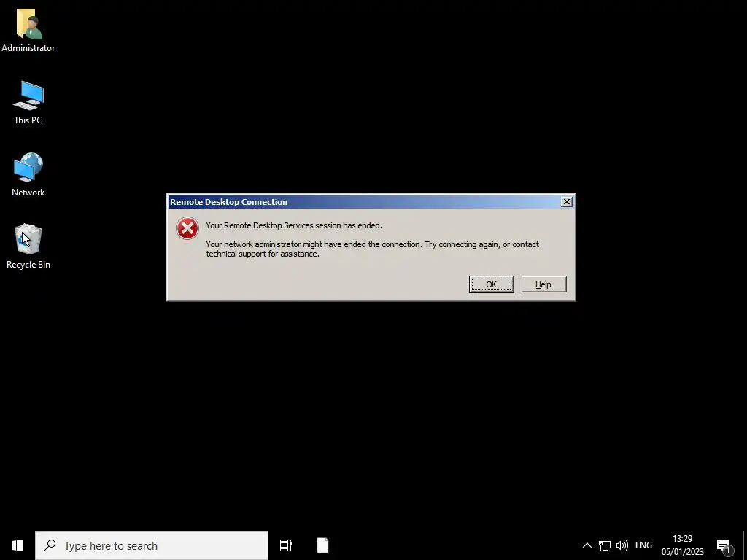Open the blank document taskbar app
Screen dimensions: 747x560
point(323,545)
